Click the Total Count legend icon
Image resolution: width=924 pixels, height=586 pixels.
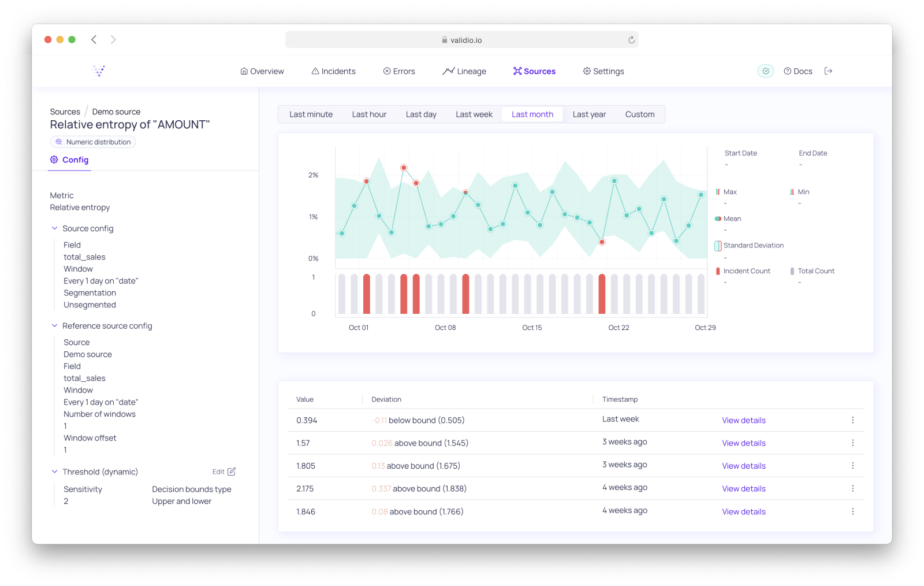[792, 271]
